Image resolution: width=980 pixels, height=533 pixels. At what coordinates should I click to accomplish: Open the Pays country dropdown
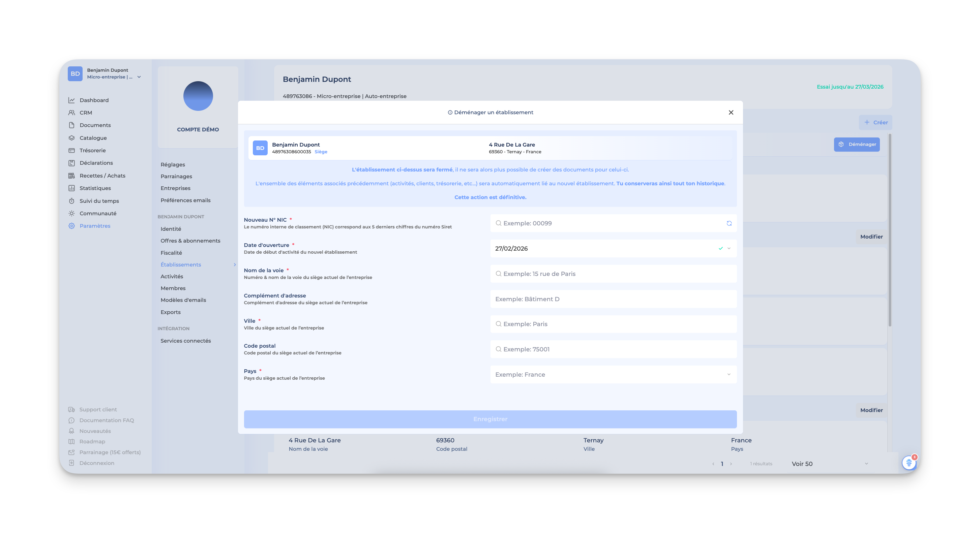pos(613,374)
